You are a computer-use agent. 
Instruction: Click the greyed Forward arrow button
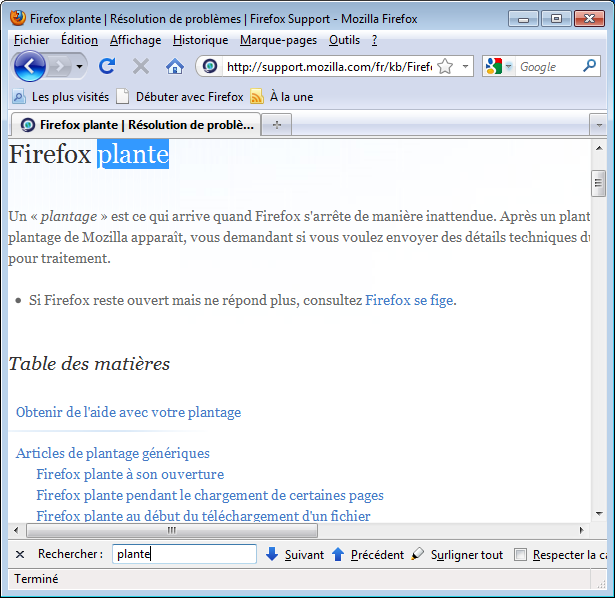pos(60,66)
